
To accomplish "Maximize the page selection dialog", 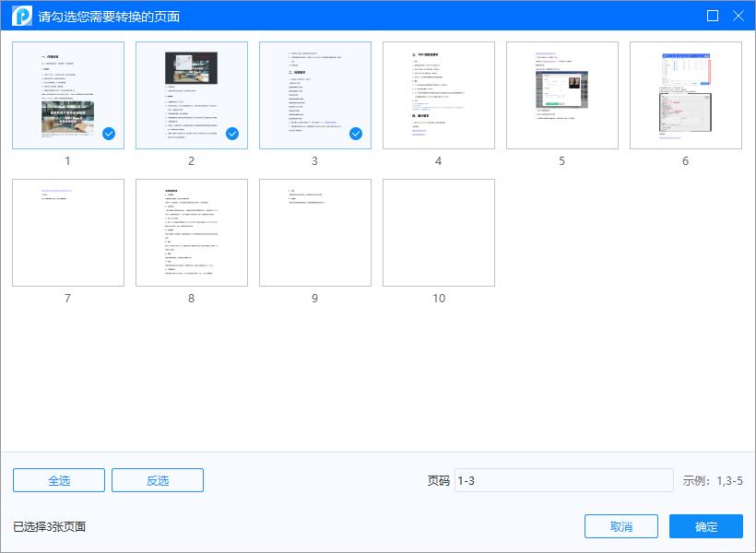I will [x=713, y=16].
